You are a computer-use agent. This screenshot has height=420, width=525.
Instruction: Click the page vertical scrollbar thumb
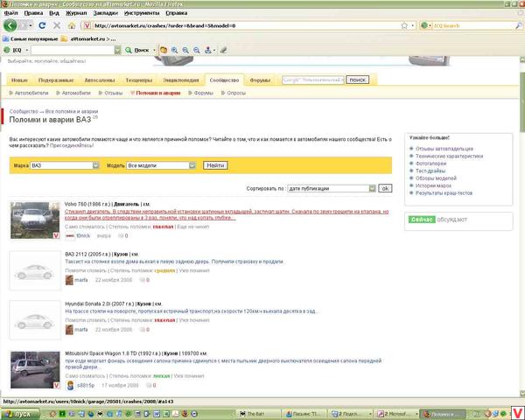click(x=522, y=102)
